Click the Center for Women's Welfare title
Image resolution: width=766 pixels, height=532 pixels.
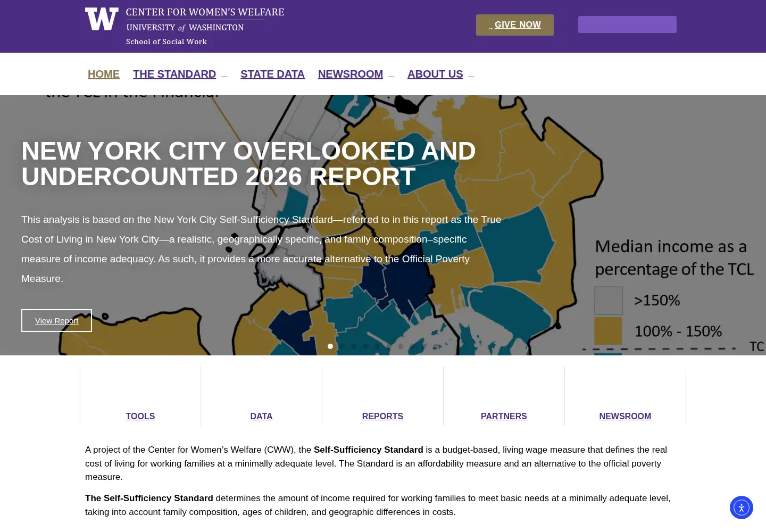point(205,12)
